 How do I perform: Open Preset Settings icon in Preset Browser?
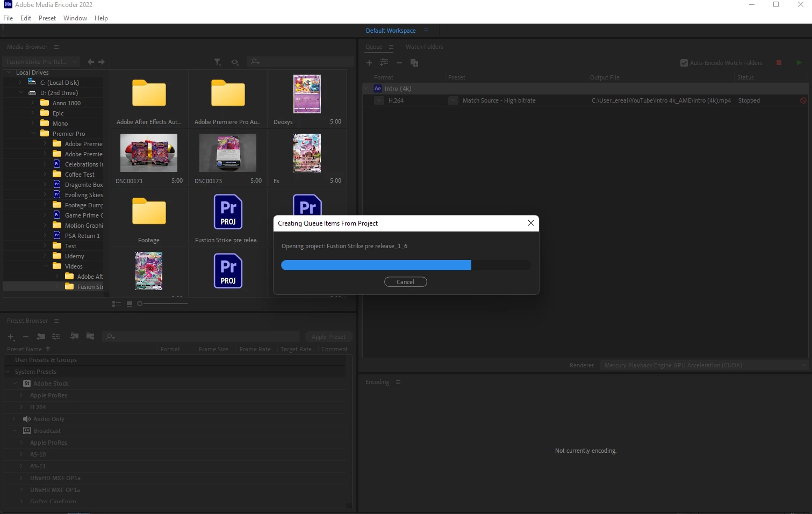[56, 337]
